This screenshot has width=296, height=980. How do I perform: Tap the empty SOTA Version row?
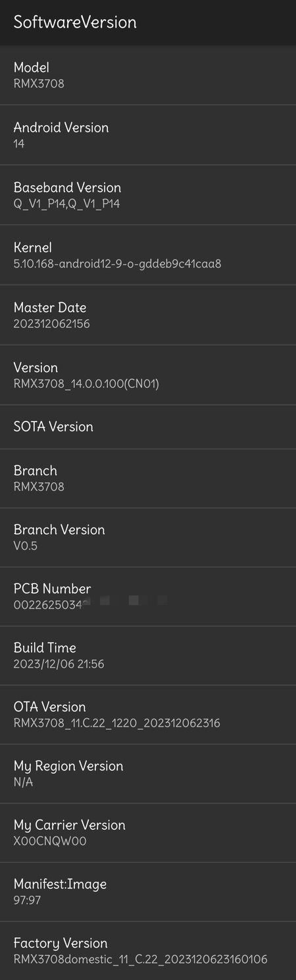pos(148,427)
